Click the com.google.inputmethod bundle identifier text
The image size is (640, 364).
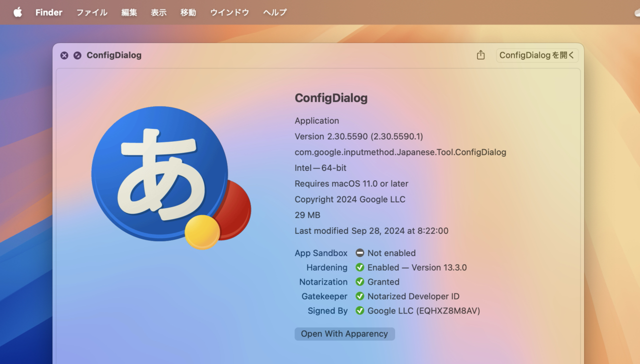tap(400, 152)
